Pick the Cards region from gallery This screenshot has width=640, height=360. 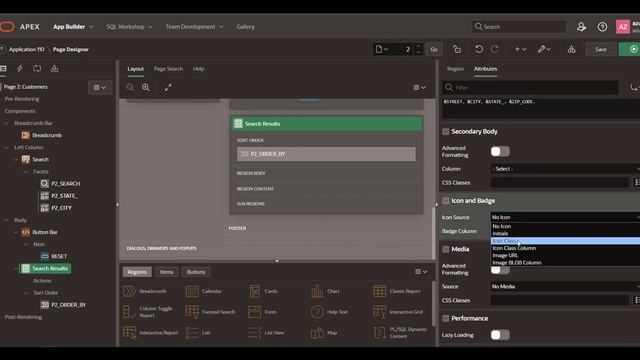pyautogui.click(x=263, y=291)
